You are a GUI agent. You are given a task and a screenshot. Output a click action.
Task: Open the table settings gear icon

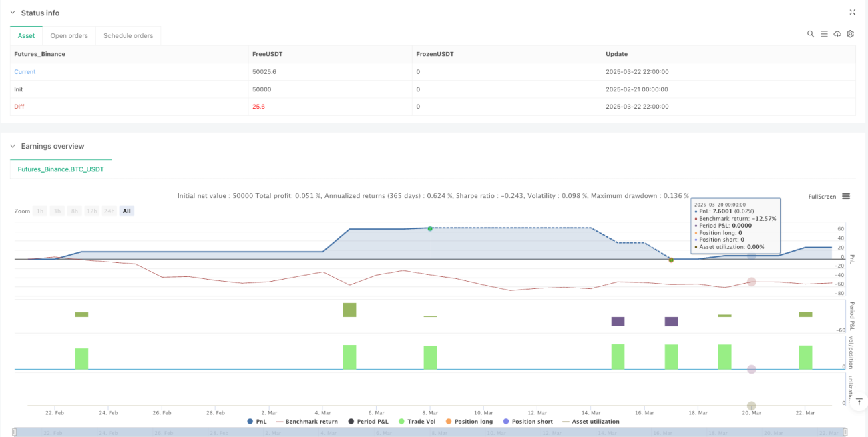point(851,34)
